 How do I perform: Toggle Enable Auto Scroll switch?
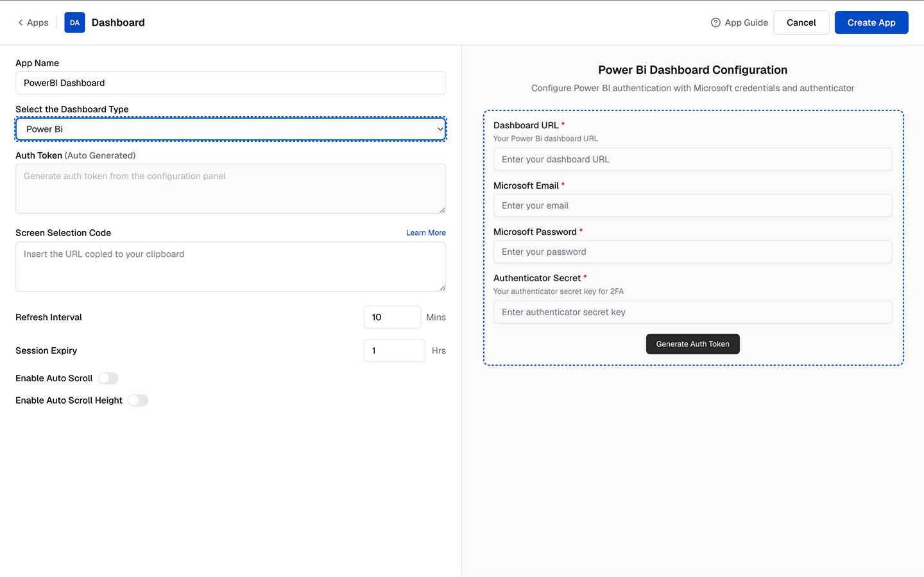108,378
